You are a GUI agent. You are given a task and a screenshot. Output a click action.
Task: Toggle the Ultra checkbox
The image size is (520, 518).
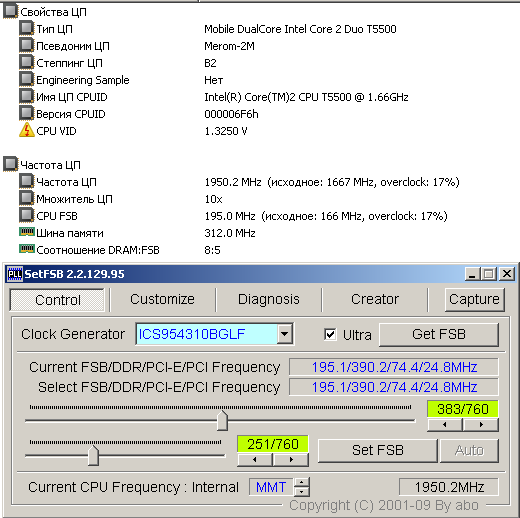click(330, 334)
